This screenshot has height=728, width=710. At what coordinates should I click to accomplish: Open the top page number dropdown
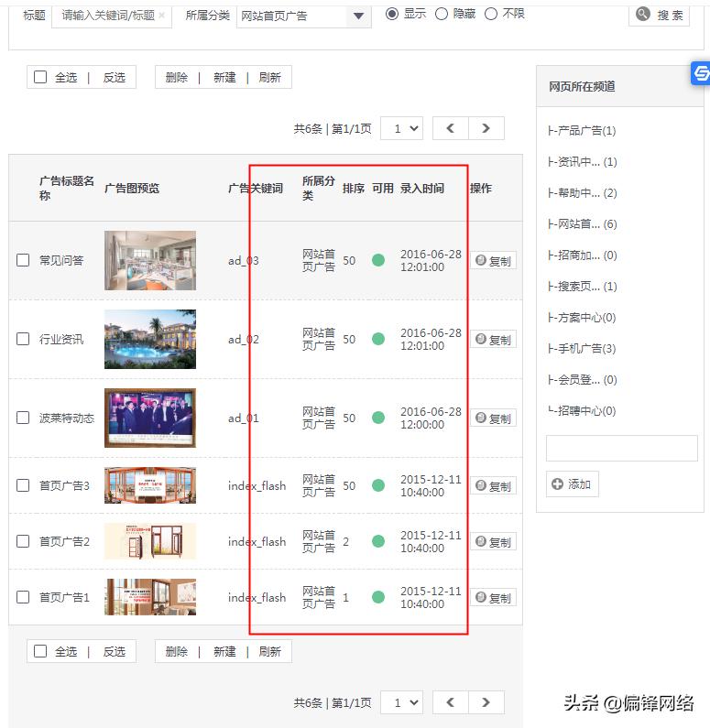[401, 128]
